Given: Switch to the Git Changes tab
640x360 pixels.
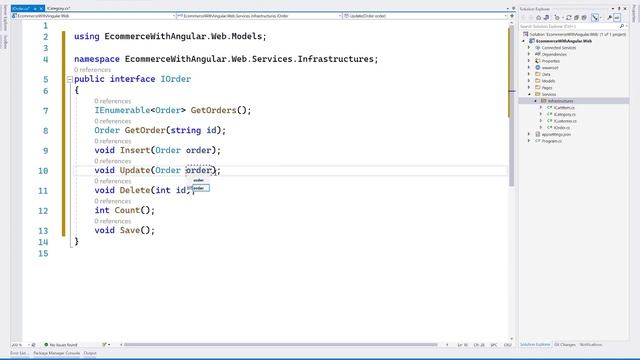Looking at the screenshot, I should point(564,345).
